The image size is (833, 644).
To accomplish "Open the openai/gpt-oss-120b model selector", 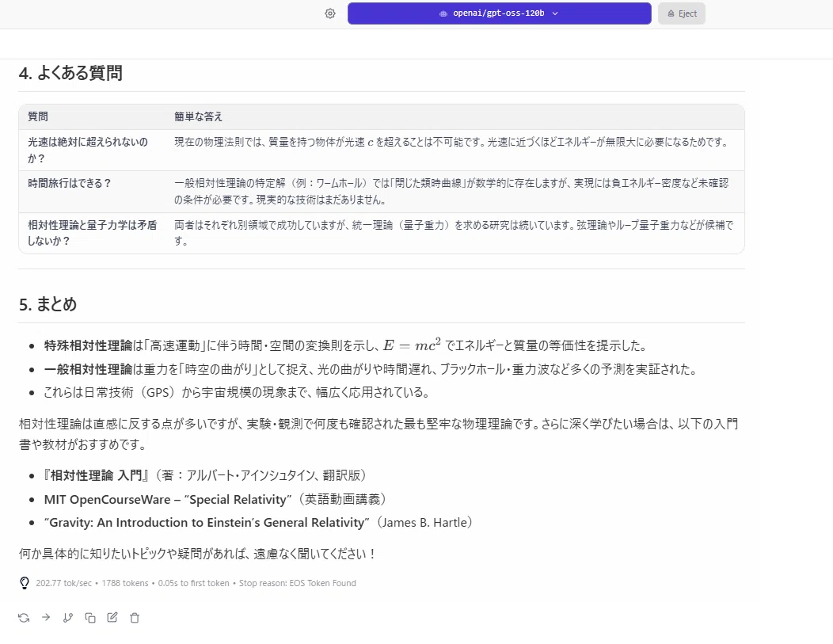I will pos(500,13).
